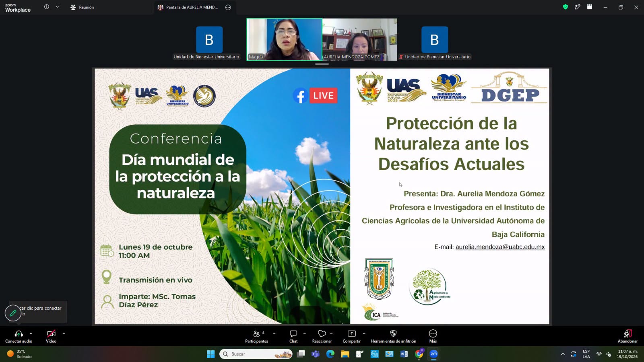Viewport: 644px width, 362px height.
Task: Select Magda's video thumbnail
Action: click(284, 39)
